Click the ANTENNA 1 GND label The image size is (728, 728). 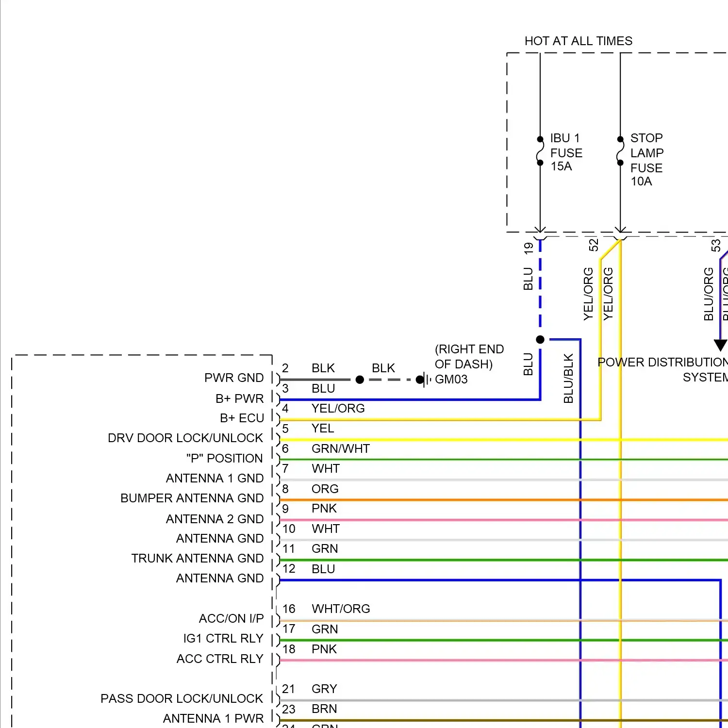coord(215,479)
